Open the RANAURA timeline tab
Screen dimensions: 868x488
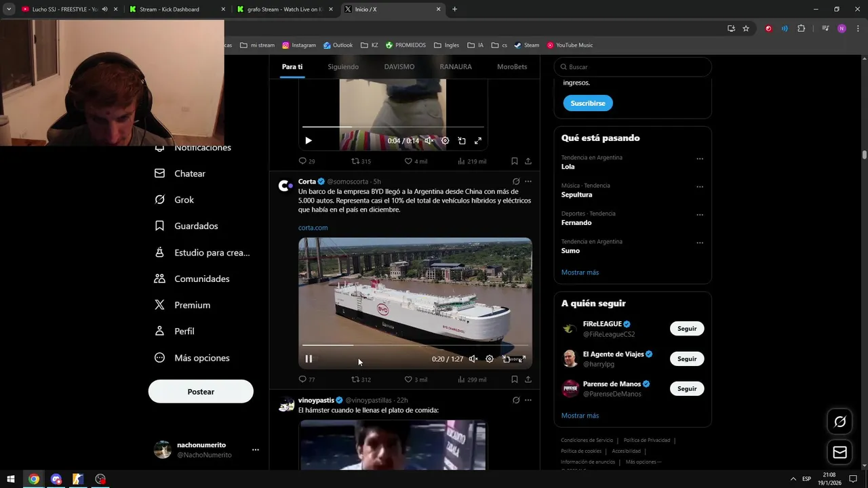456,66
